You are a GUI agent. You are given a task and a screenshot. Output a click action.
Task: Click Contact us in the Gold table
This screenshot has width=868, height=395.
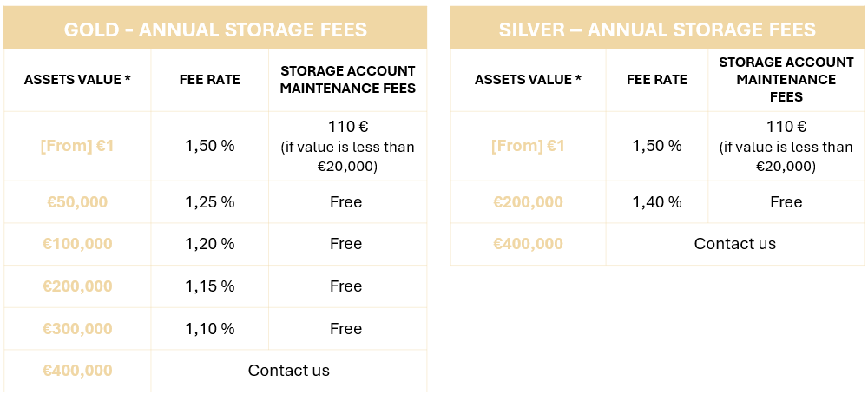click(288, 371)
